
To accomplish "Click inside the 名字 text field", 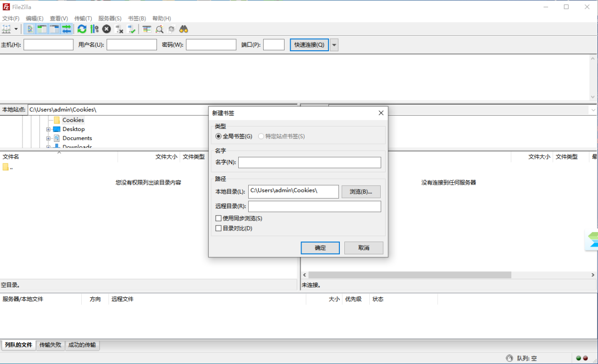I will [x=309, y=162].
